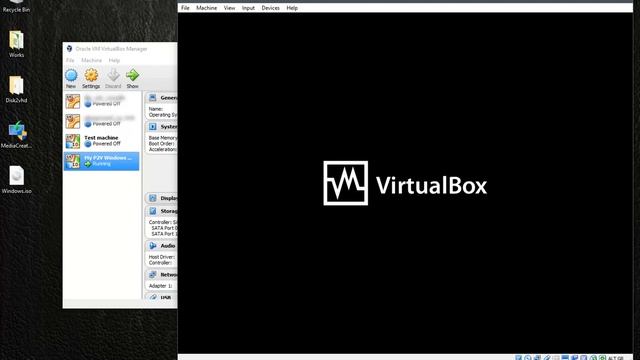Click the Display section icon
640x360 pixels.
coord(153,198)
